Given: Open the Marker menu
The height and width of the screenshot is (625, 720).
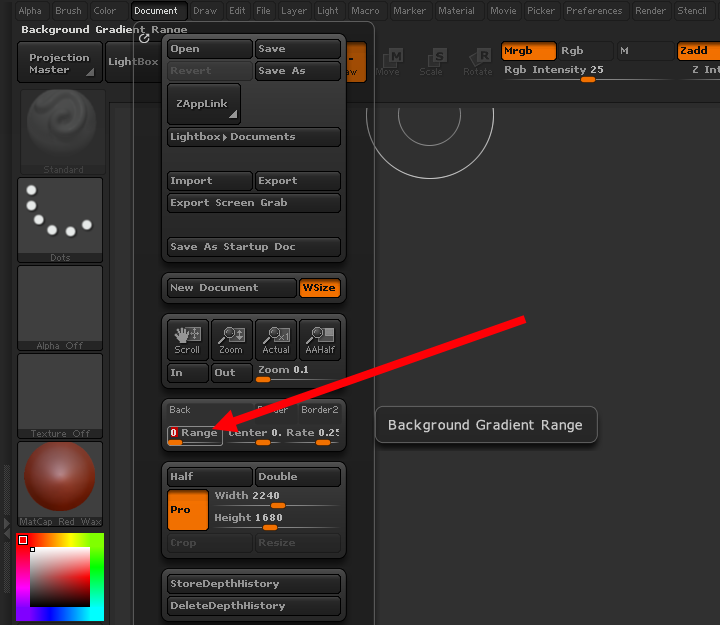Looking at the screenshot, I should 410,11.
